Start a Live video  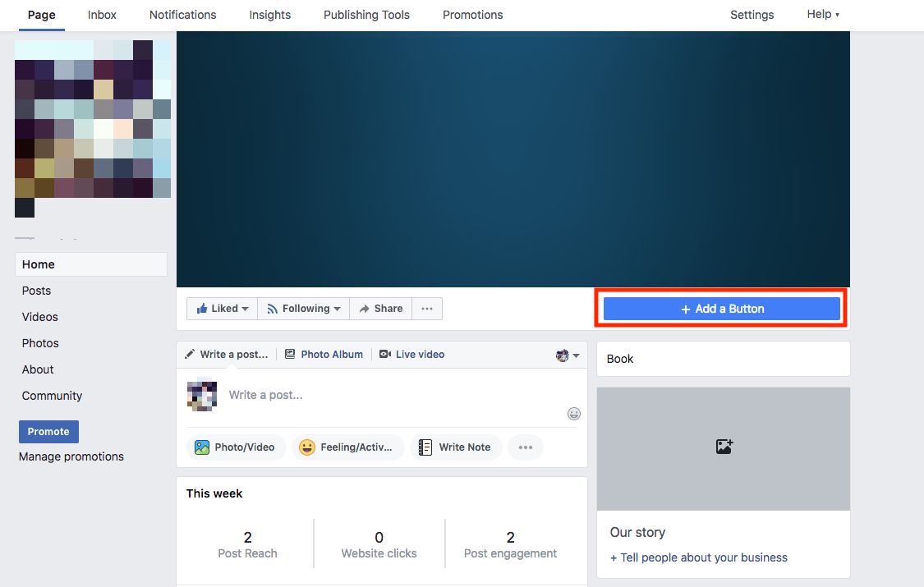(x=412, y=355)
